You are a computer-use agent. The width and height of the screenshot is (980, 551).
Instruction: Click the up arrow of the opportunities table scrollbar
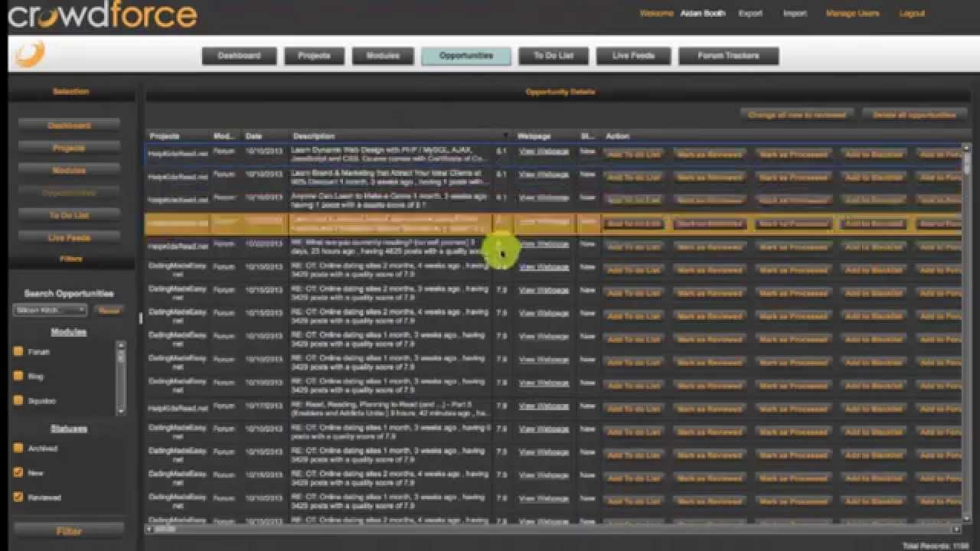(x=966, y=148)
